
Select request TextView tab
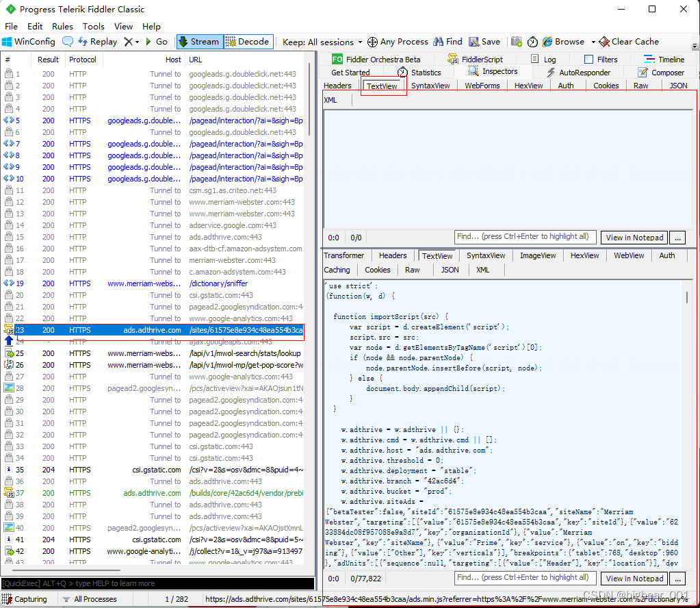(x=382, y=86)
